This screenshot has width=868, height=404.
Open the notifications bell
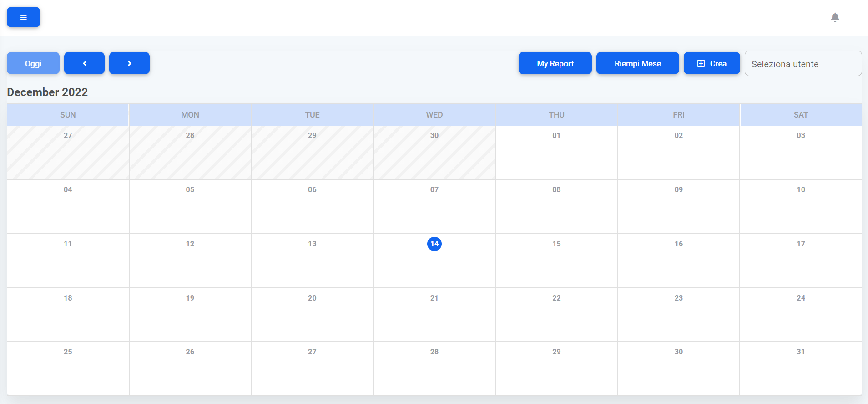coord(835,17)
